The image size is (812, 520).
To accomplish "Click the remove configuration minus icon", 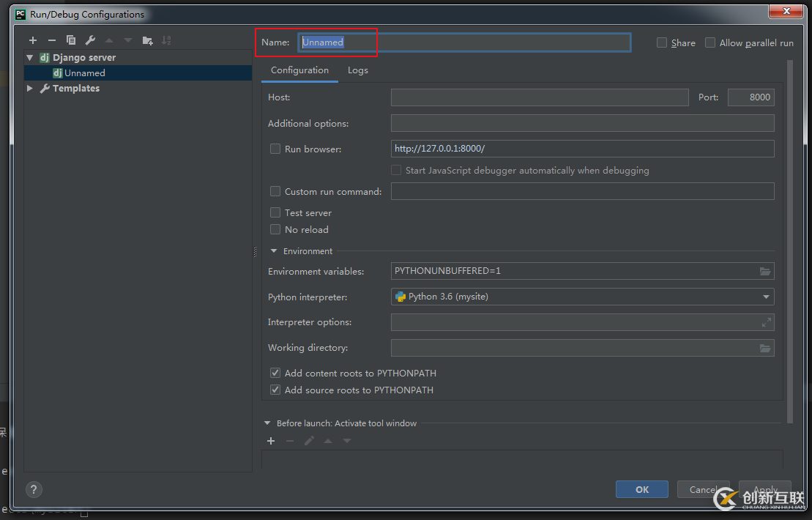I will [x=51, y=40].
